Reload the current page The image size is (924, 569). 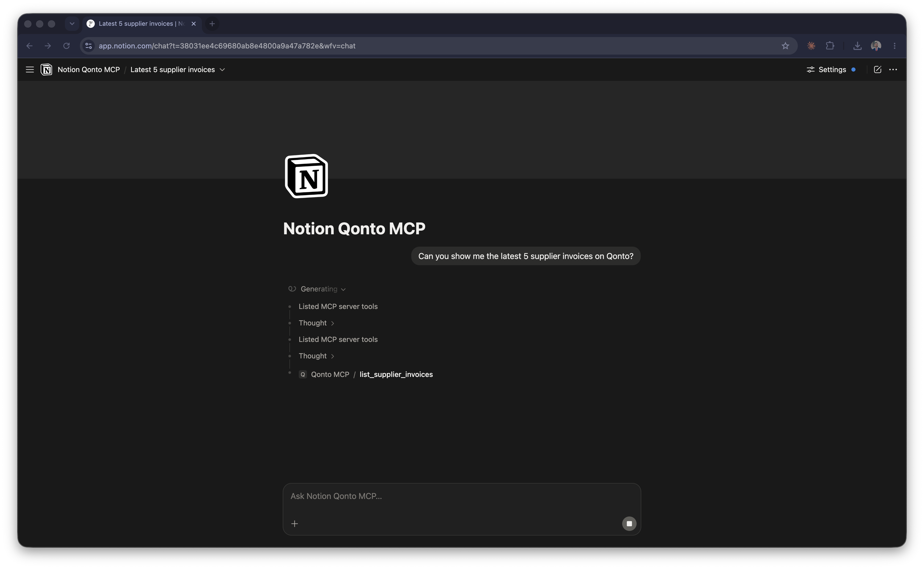point(66,46)
